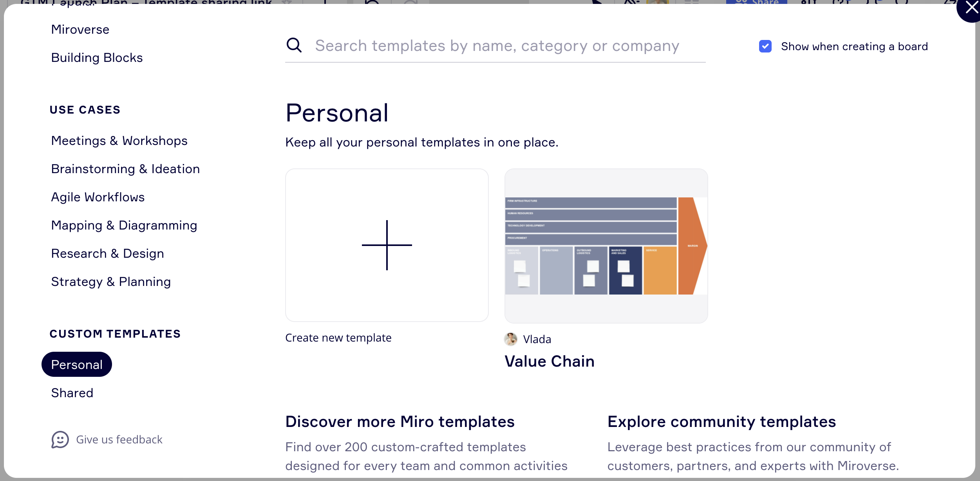Click the Personal custom templates section
980x481 pixels.
(x=76, y=363)
